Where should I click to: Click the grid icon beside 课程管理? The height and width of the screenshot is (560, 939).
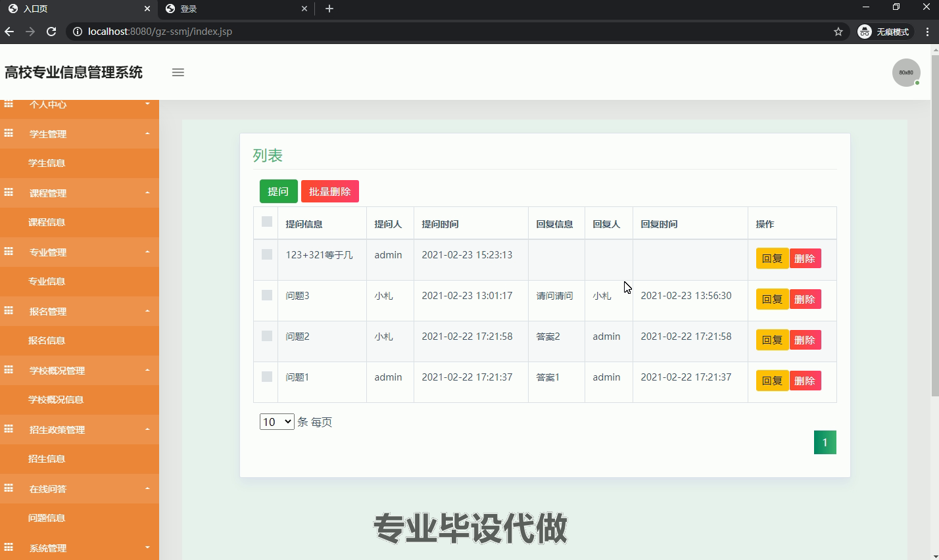(x=9, y=193)
